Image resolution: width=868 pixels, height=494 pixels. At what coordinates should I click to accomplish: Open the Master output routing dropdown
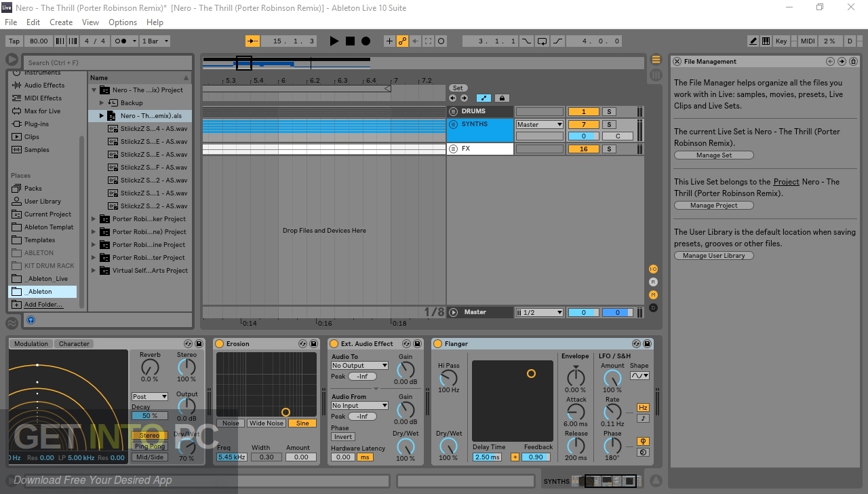pos(539,124)
